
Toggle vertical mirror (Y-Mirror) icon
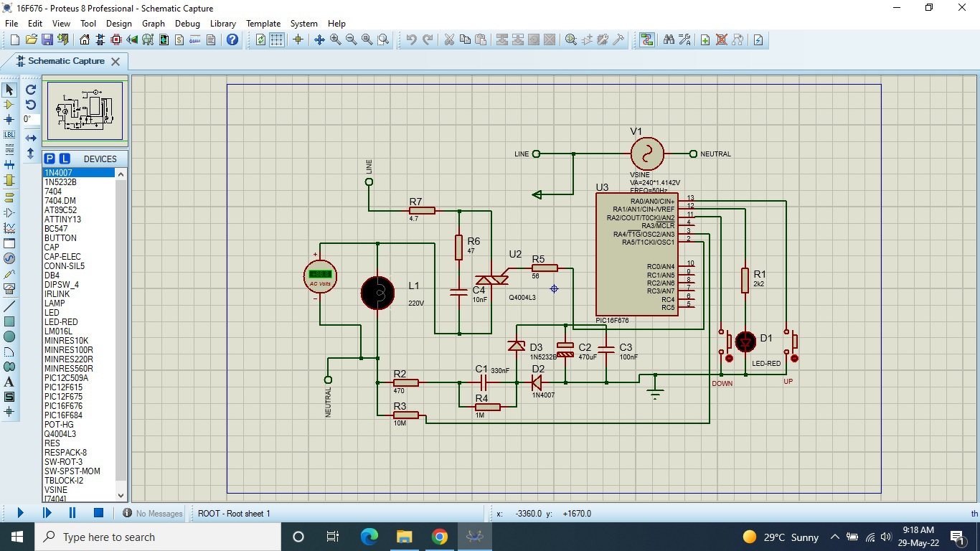tap(31, 153)
